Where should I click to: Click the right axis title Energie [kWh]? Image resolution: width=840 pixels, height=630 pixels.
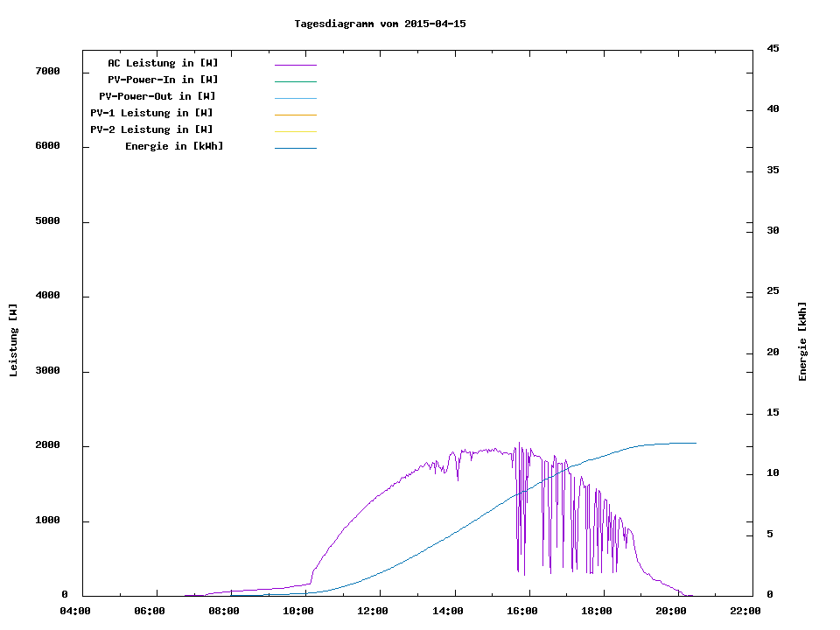tap(802, 341)
